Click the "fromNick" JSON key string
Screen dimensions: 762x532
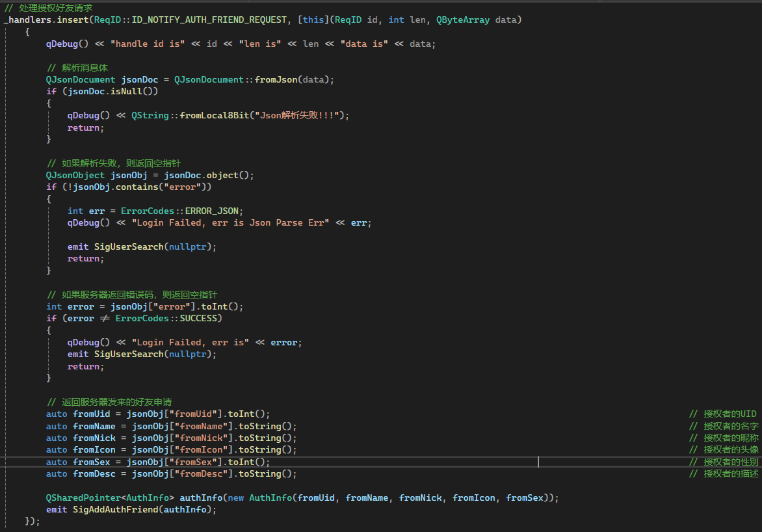point(201,438)
